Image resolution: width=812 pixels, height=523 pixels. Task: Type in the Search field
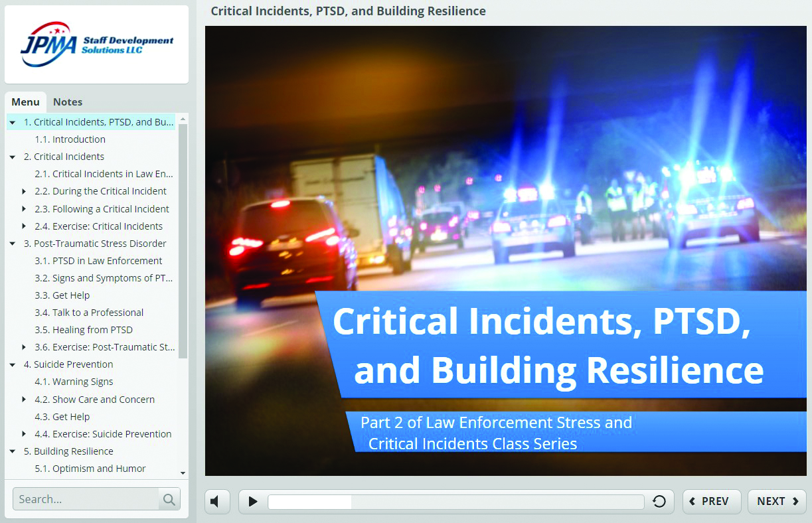pyautogui.click(x=86, y=500)
